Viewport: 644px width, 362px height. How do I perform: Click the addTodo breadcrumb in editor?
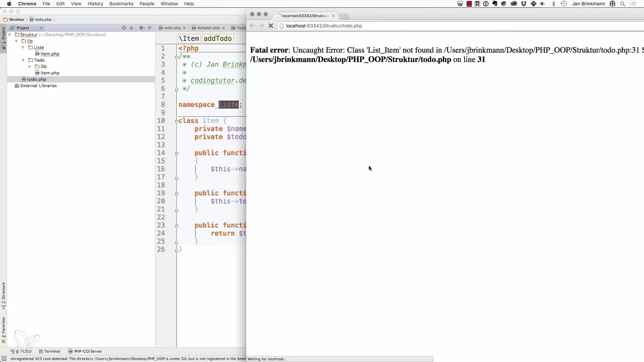click(x=218, y=39)
